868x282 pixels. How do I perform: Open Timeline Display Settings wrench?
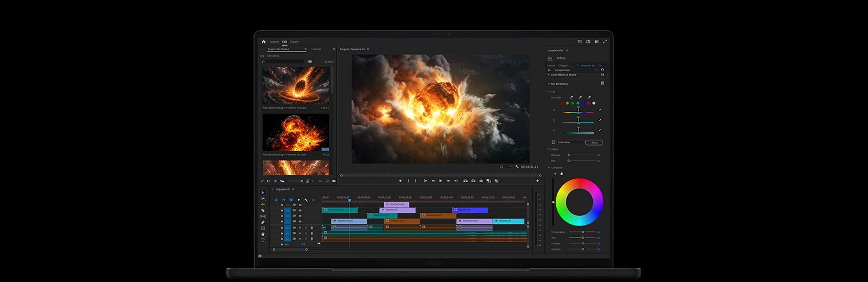tap(306, 200)
